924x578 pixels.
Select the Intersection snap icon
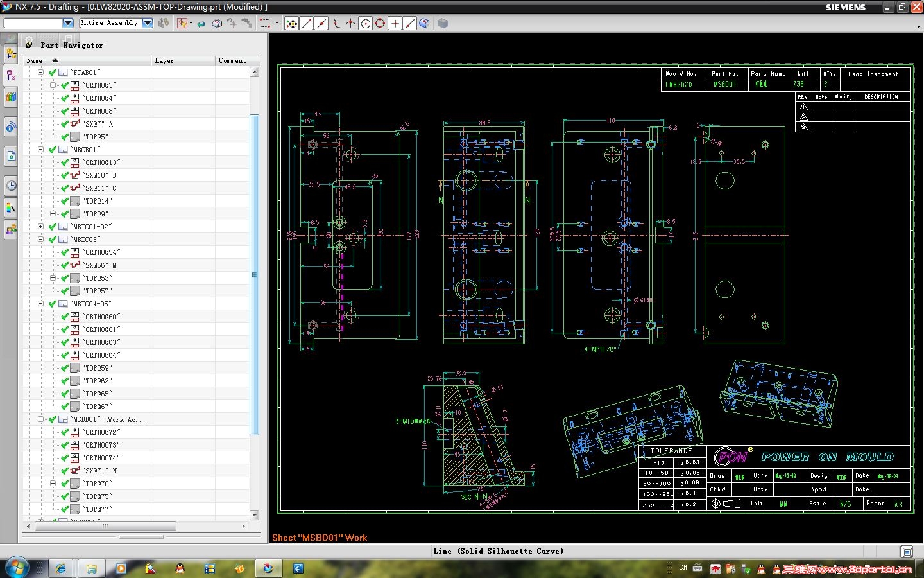click(350, 24)
